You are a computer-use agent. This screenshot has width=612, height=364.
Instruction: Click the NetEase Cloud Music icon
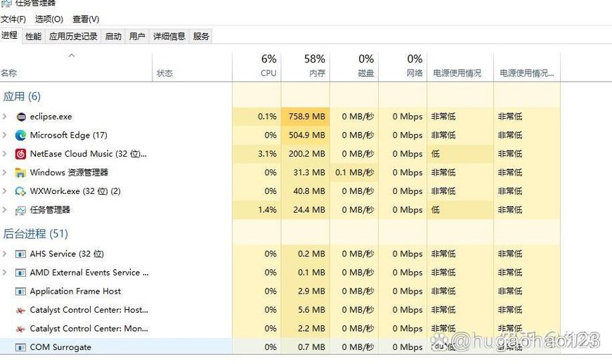tap(20, 154)
